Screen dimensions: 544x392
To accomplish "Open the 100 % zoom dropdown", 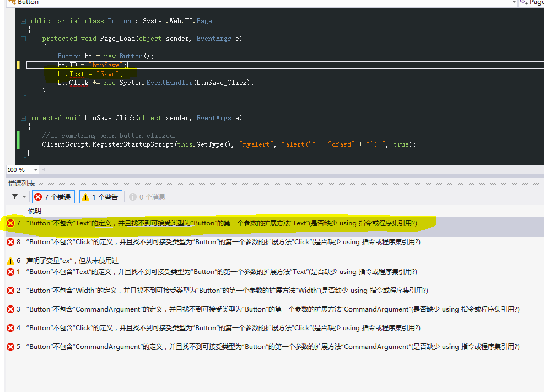I will (35, 170).
